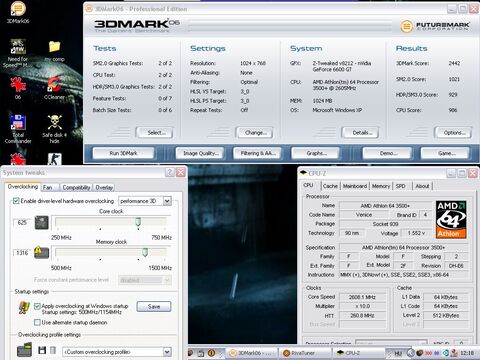Open the About tab in CPU-Z

point(422,186)
